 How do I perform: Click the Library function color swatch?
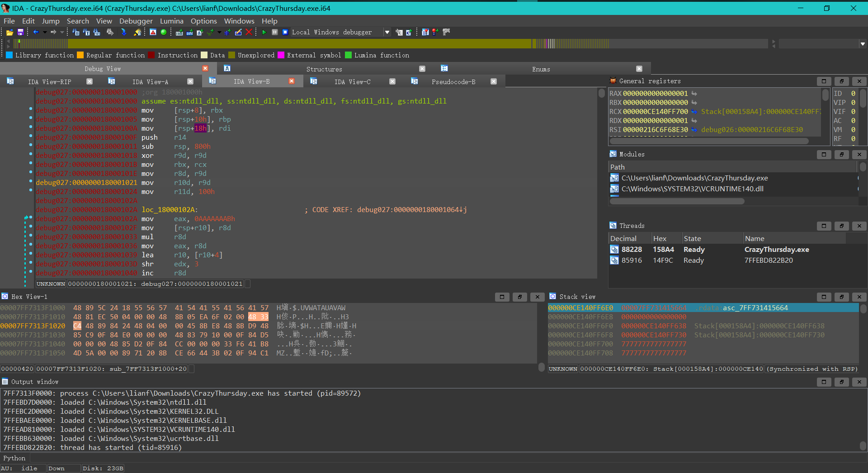(x=9, y=55)
